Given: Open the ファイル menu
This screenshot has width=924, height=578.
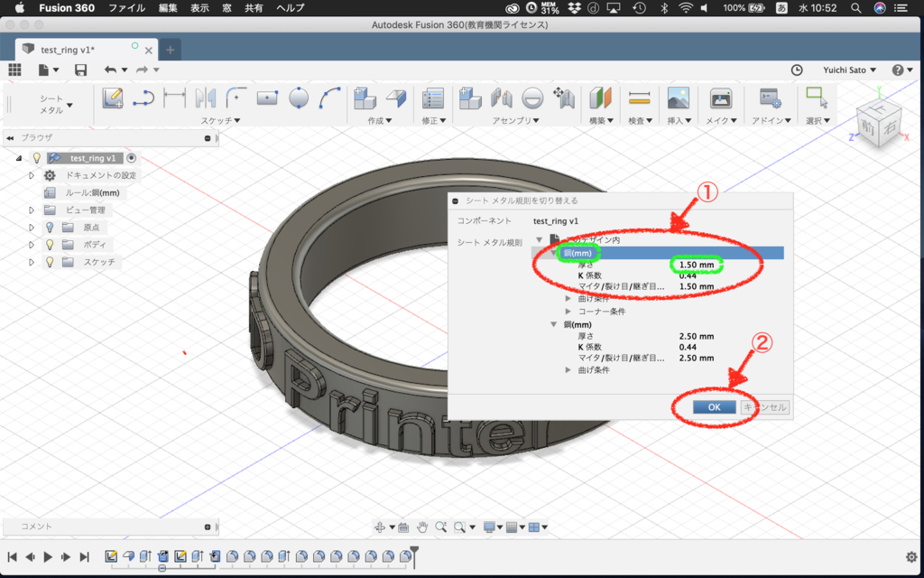Looking at the screenshot, I should pyautogui.click(x=126, y=8).
